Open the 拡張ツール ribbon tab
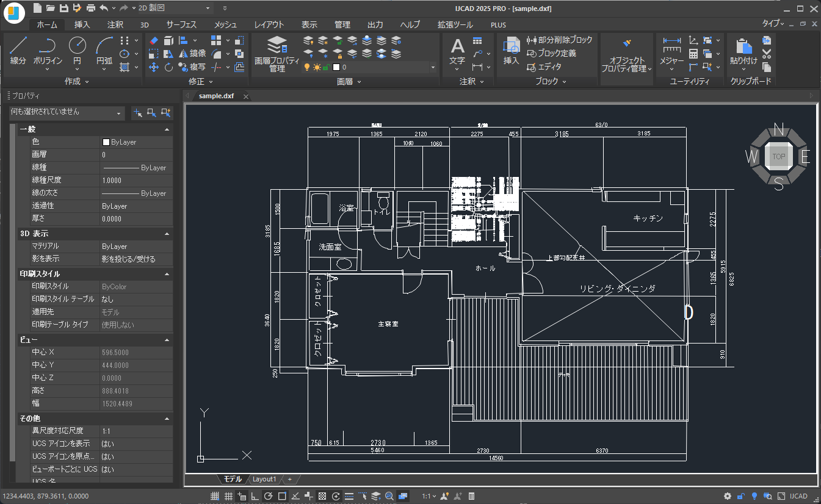 (455, 24)
